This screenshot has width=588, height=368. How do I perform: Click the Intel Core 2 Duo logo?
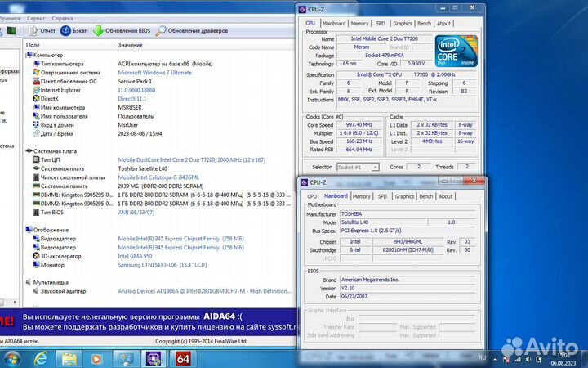click(x=456, y=51)
